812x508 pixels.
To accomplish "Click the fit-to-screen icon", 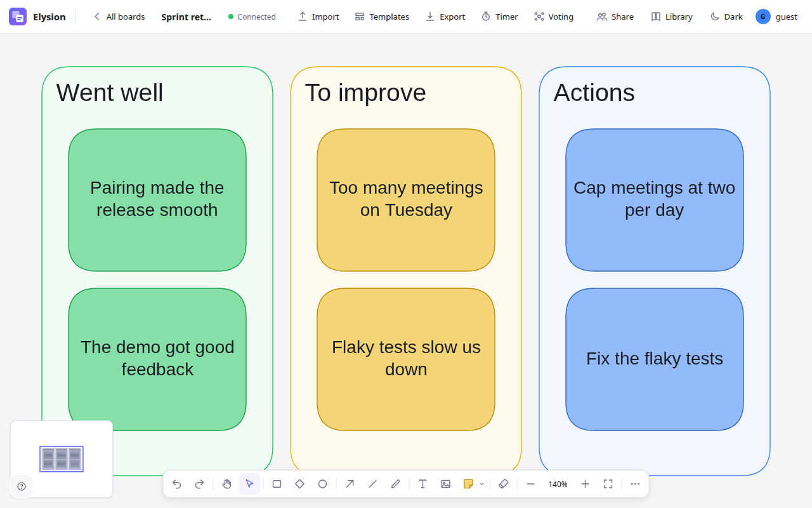I will point(608,484).
